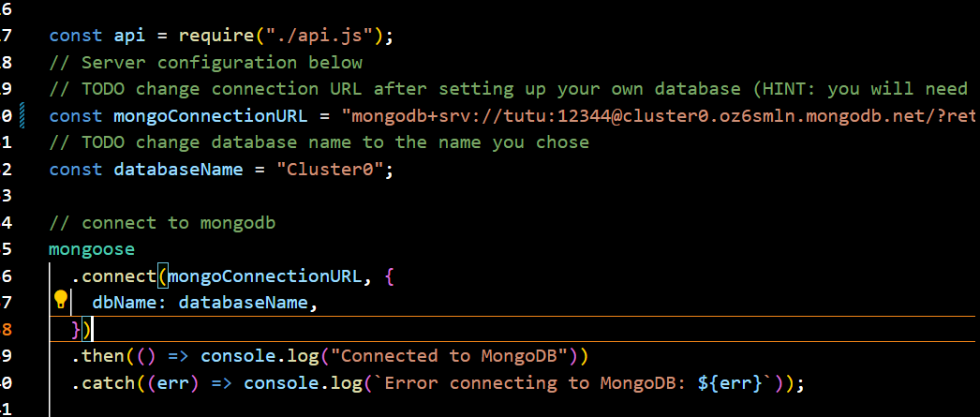The image size is (980, 417).
Task: Click the "connect to mongodb" comment line
Action: tap(162, 223)
